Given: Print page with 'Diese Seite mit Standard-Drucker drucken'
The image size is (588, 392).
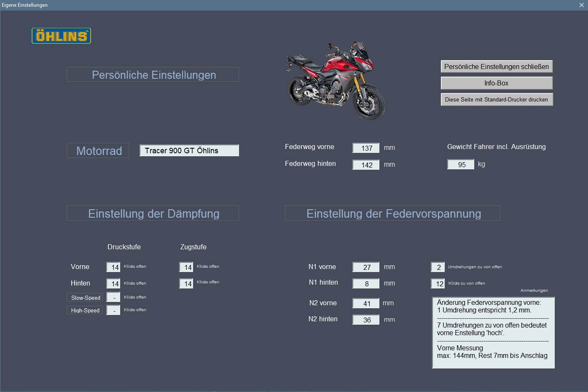Looking at the screenshot, I should [496, 100].
